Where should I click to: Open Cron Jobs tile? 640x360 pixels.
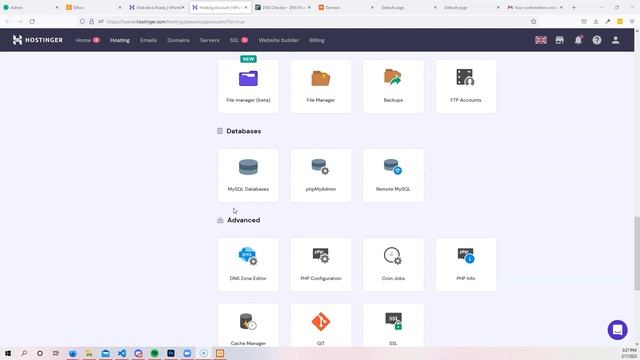[x=393, y=264]
